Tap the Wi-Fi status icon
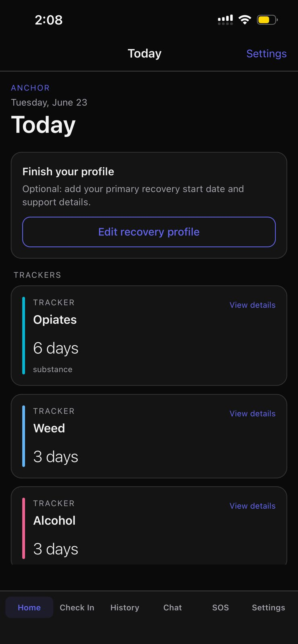Image resolution: width=298 pixels, height=644 pixels. point(245,19)
